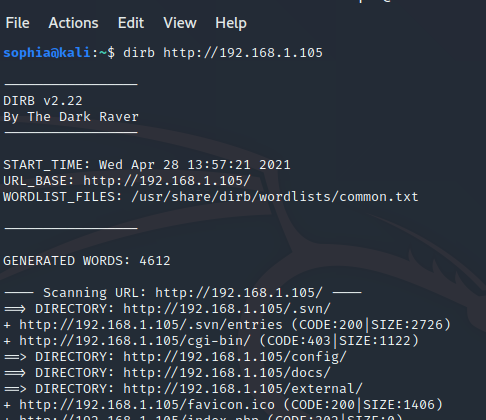
Task: Click the START_TIME timestamp line
Action: pos(147,165)
